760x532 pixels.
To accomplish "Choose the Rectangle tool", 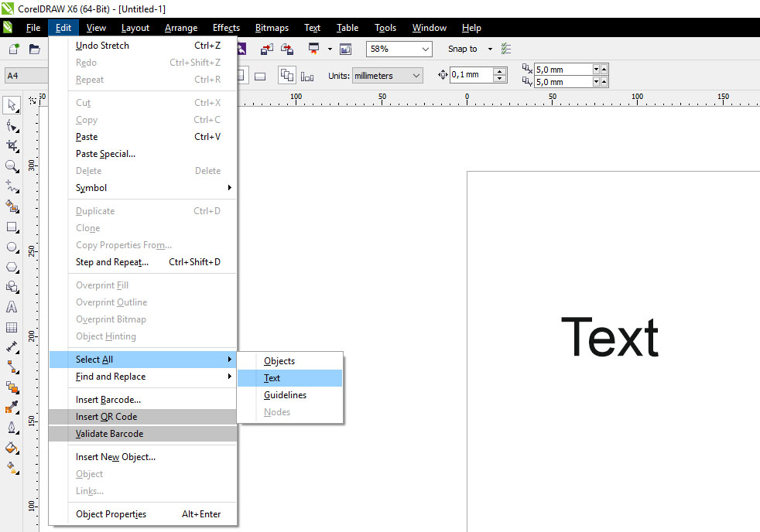I will (x=12, y=227).
